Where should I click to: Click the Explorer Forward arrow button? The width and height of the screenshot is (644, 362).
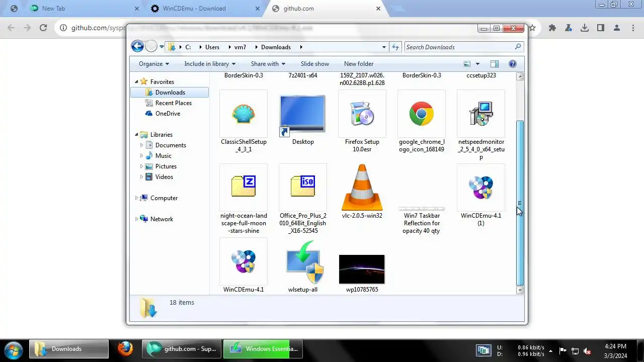151,47
